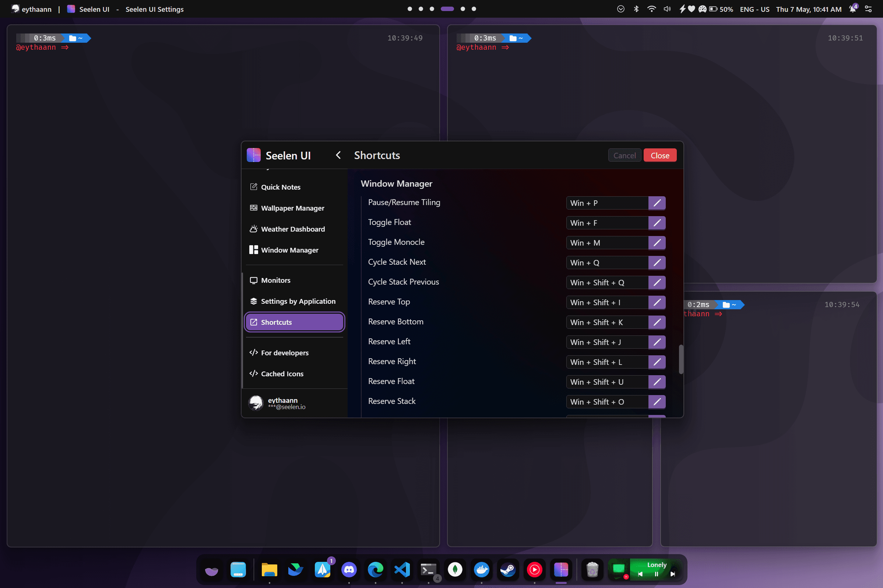Screen dimensions: 883x588
Task: Open YouTube Music from the dock
Action: point(535,570)
